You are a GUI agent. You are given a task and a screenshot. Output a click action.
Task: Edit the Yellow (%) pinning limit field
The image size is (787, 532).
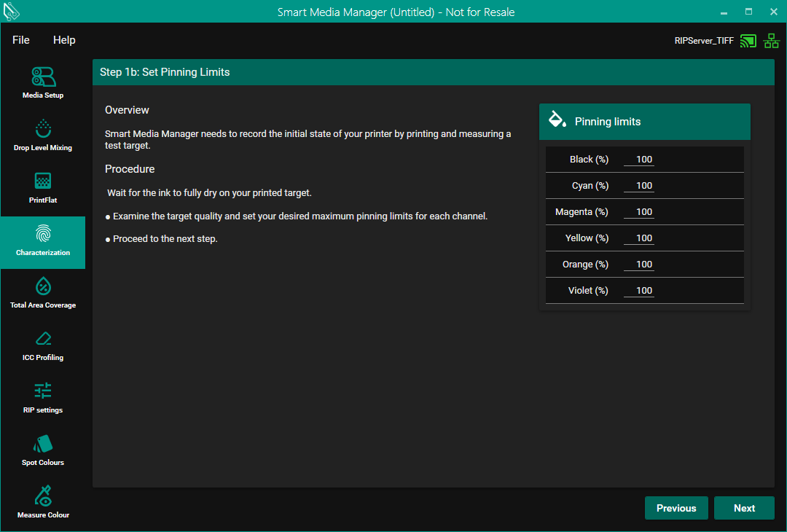click(x=639, y=238)
